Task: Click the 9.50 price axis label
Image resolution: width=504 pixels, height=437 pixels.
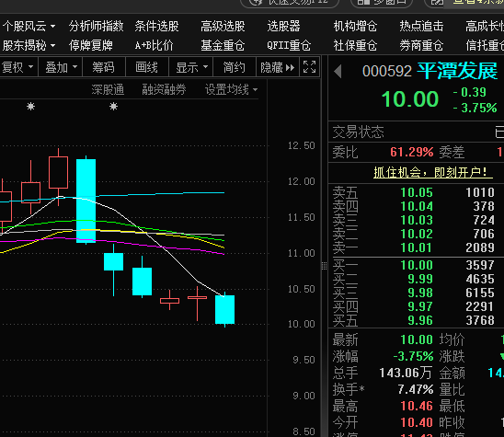Action: point(304,360)
